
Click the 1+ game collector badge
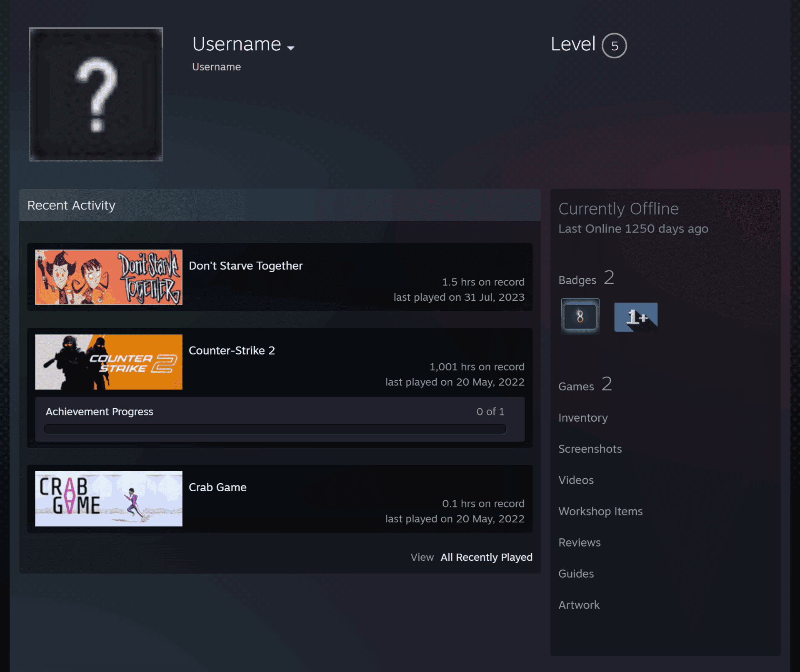point(636,317)
